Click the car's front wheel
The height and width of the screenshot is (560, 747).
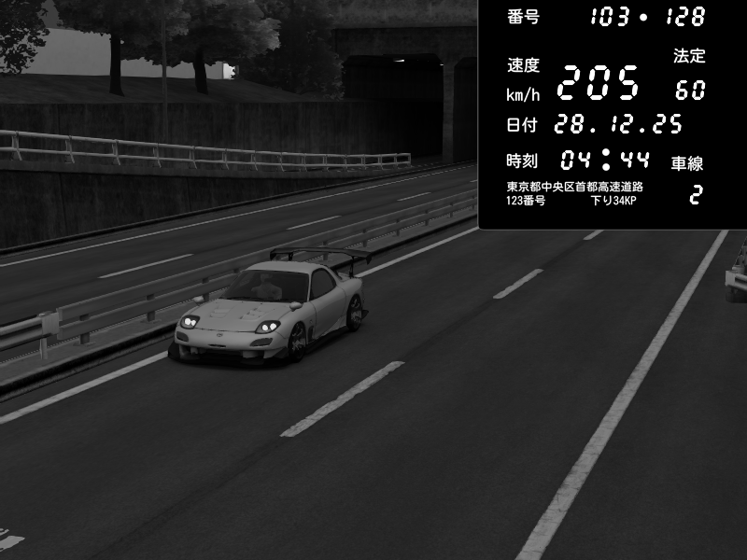click(x=297, y=343)
